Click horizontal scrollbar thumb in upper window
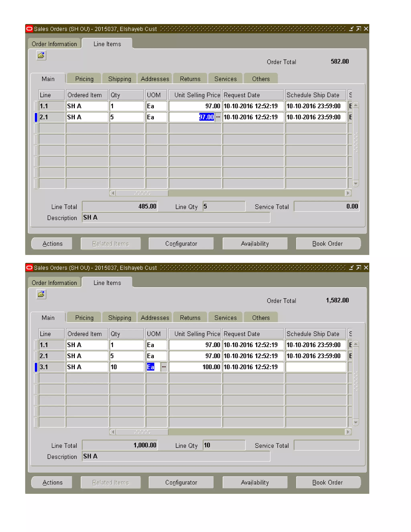411x532 pixels. click(x=142, y=193)
